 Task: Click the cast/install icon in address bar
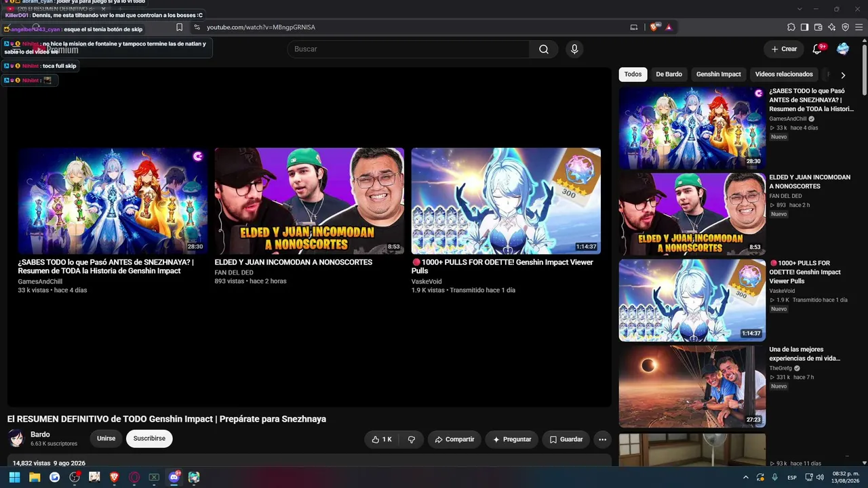click(634, 27)
